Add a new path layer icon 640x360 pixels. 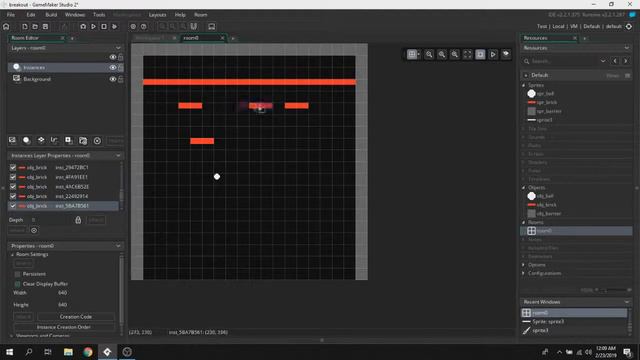tap(54, 140)
